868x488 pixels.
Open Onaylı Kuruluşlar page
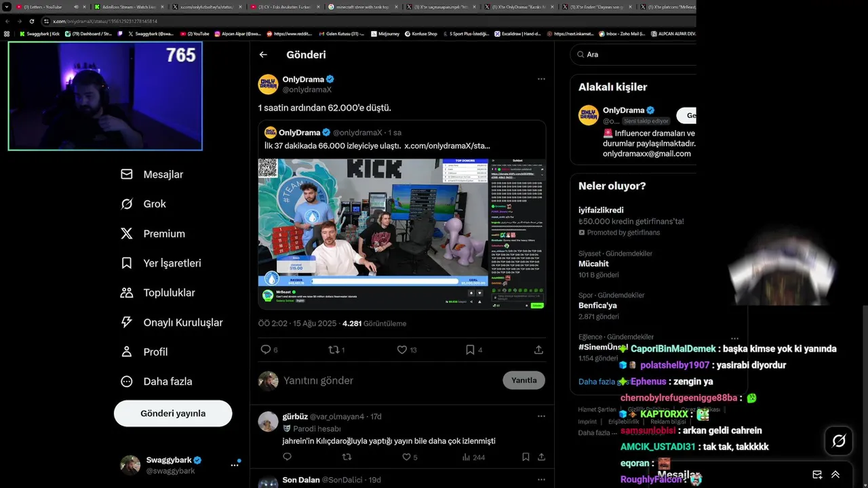[x=172, y=323]
